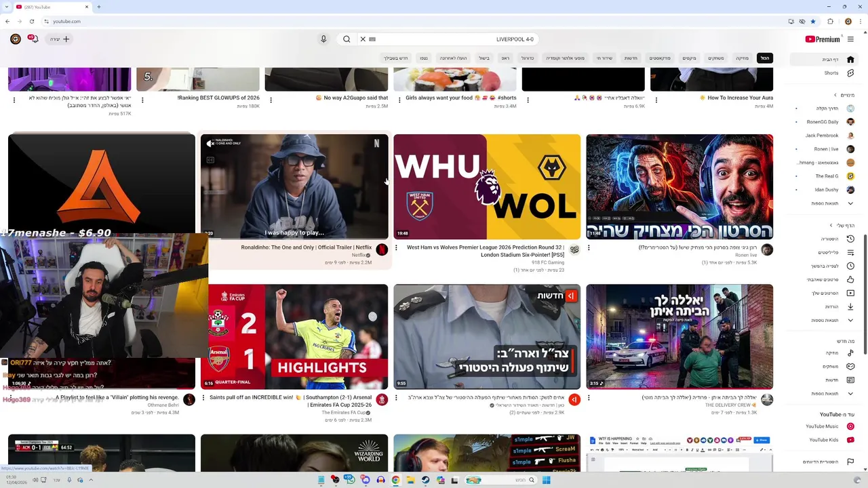The height and width of the screenshot is (488, 868).
Task: Open the Windows Start button
Action: pos(546,480)
